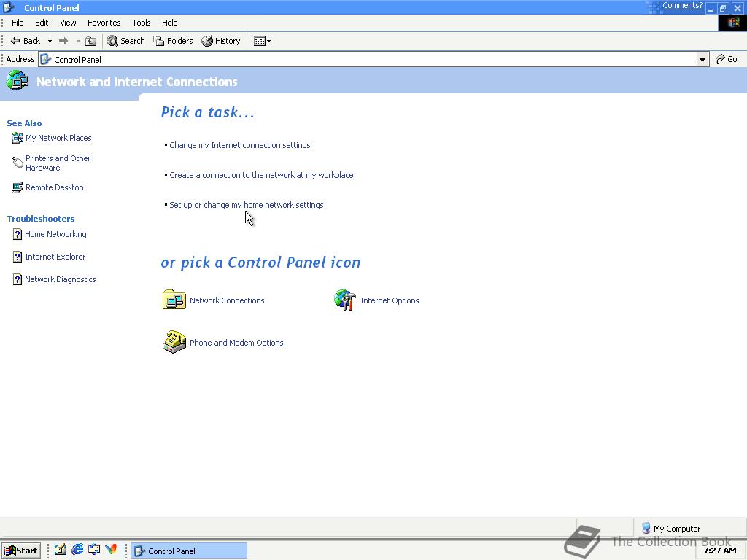The width and height of the screenshot is (747, 560).
Task: Open the Network Diagnostics link
Action: 61,279
